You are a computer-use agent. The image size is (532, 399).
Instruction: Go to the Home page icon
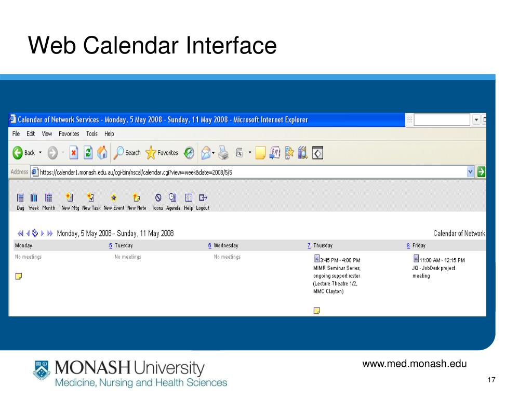pyautogui.click(x=102, y=153)
